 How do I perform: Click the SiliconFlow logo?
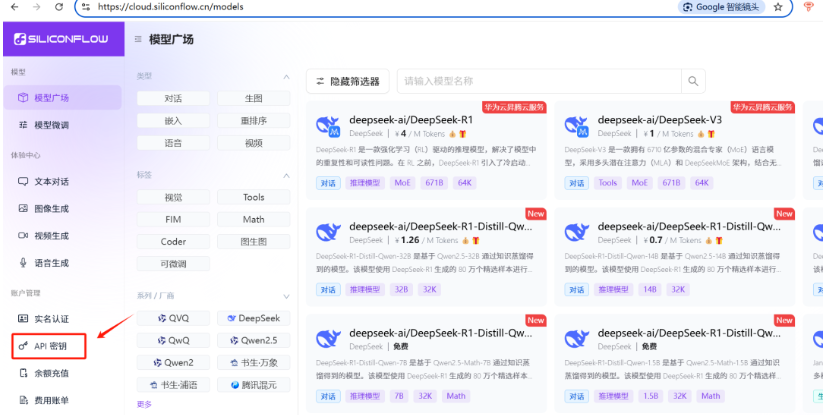pos(61,39)
